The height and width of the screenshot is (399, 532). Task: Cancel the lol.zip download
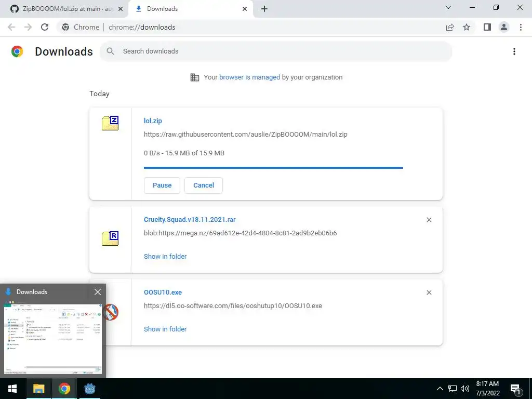pyautogui.click(x=204, y=185)
